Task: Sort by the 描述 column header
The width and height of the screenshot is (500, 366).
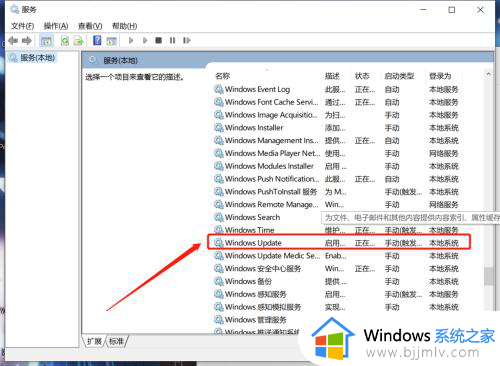Action: [332, 76]
